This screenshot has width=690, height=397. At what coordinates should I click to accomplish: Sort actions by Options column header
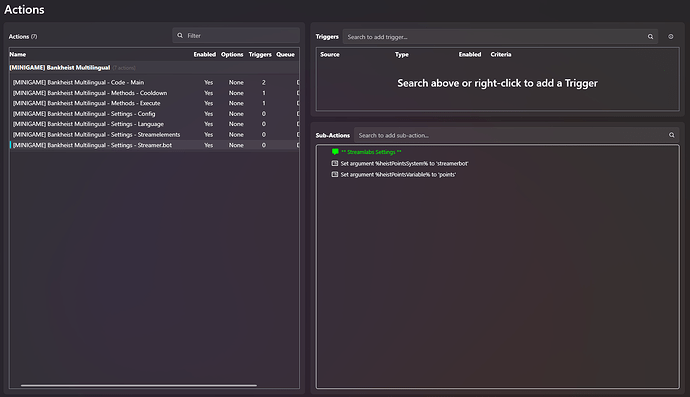pos(232,55)
